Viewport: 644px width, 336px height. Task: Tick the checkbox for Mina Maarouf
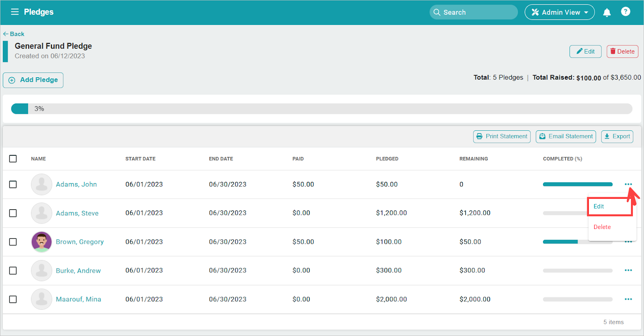13,299
